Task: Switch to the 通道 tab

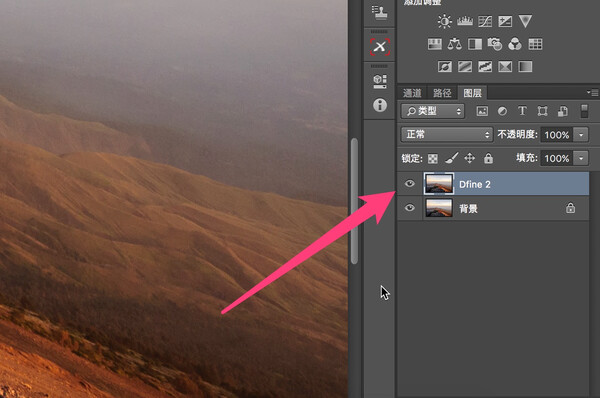Action: tap(412, 93)
